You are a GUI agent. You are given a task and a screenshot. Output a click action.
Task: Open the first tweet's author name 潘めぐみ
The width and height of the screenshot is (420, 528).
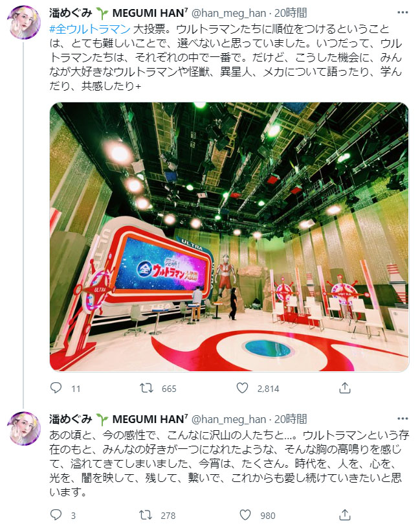pos(71,13)
